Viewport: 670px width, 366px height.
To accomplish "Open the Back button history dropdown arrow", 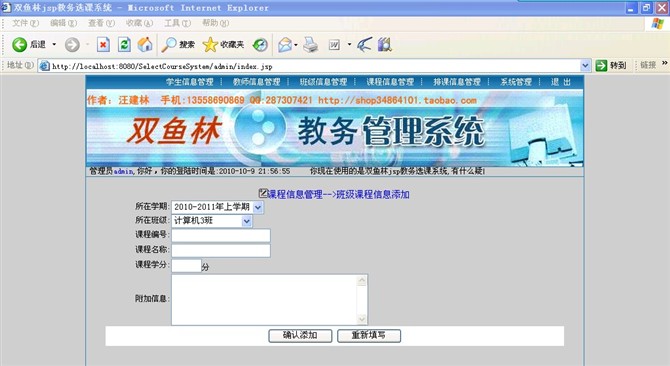I will pos(54,44).
